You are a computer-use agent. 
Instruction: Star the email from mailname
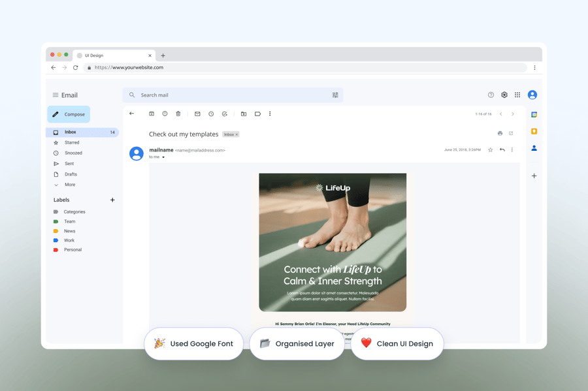490,150
